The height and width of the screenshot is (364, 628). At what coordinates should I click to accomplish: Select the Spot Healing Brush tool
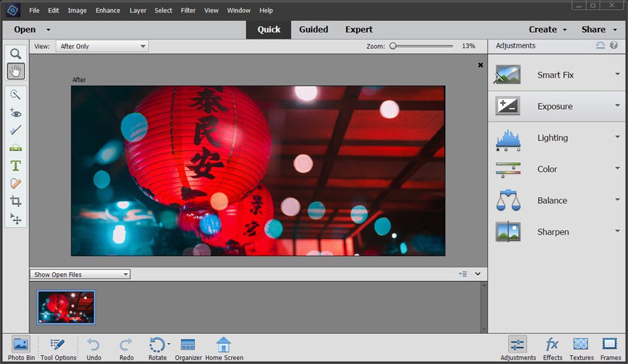pyautogui.click(x=15, y=183)
